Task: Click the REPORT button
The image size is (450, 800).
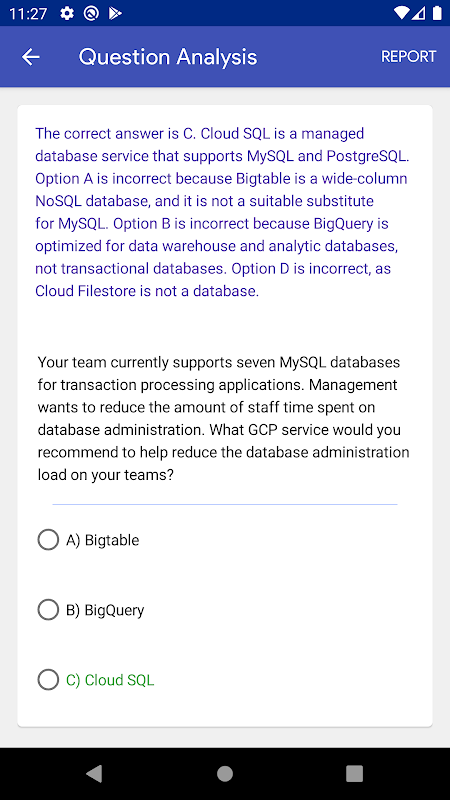Action: [409, 57]
